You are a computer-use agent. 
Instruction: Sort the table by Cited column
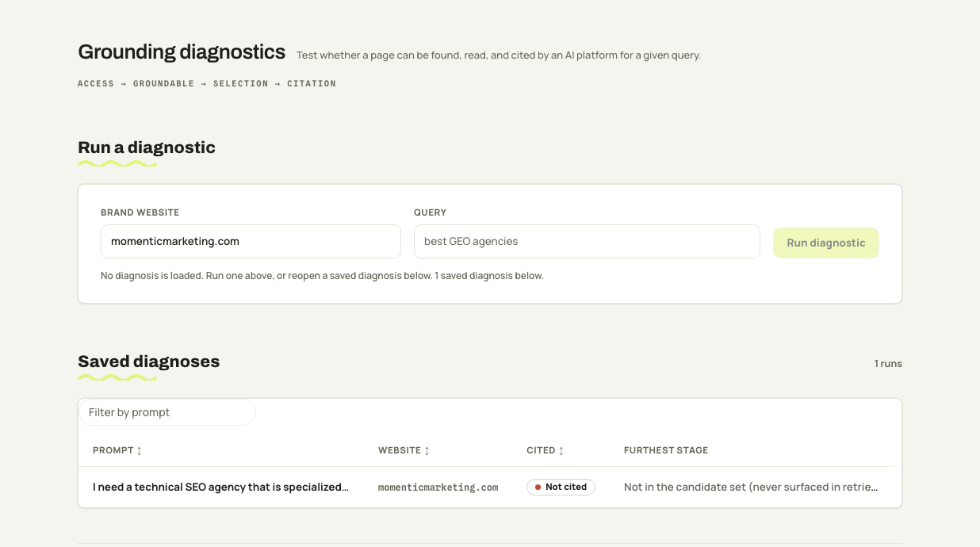[x=546, y=450]
